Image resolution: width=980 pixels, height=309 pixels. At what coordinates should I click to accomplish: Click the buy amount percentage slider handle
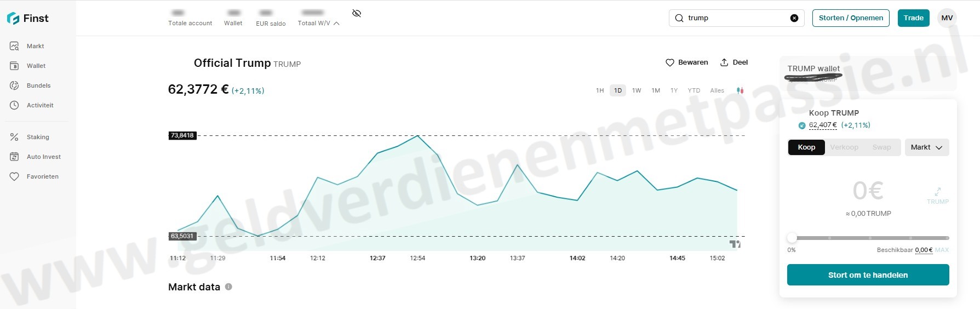(x=792, y=238)
